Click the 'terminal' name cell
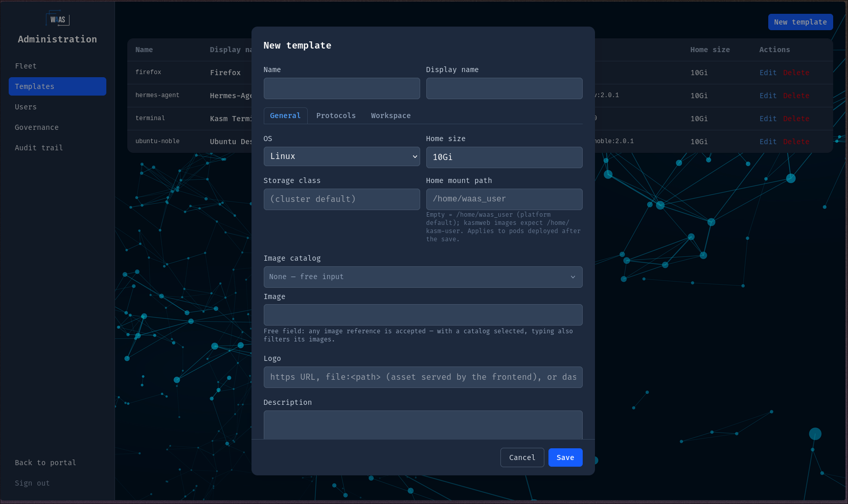848x504 pixels. tap(150, 118)
